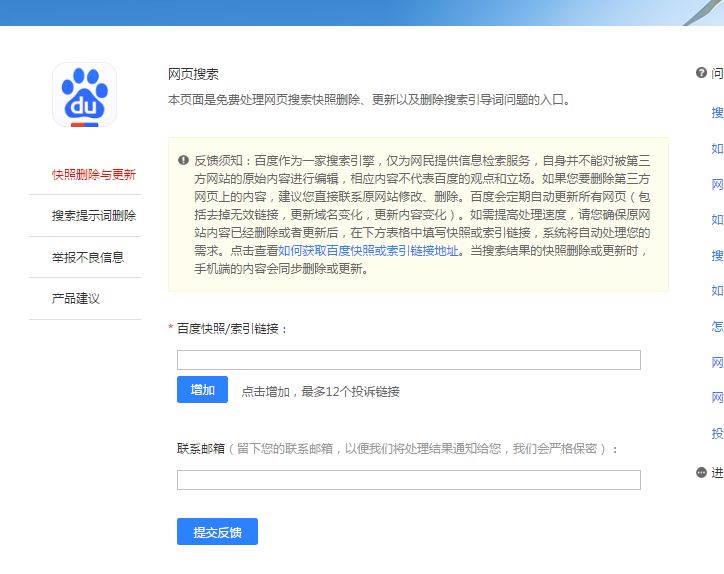Submit the form with 提交反馈
The width and height of the screenshot is (724, 574).
[217, 532]
